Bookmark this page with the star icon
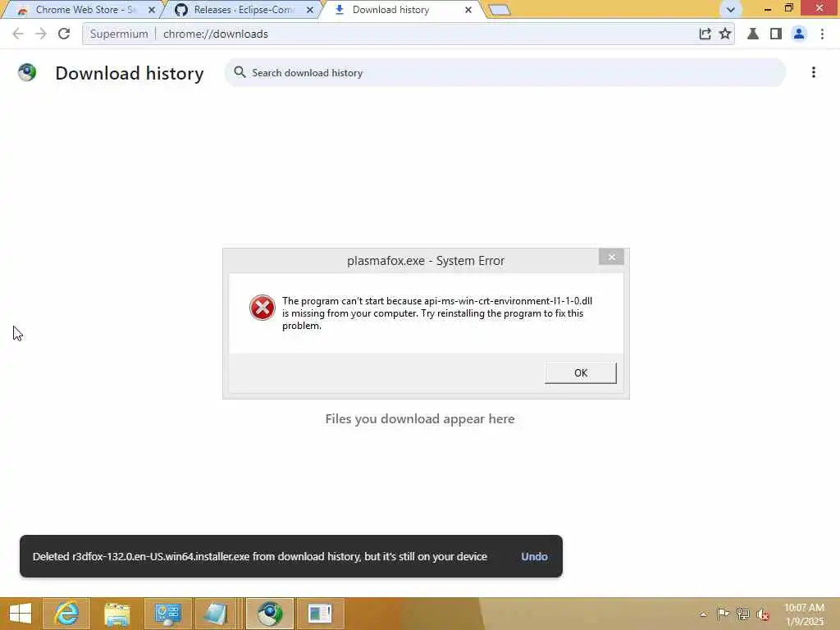840x630 pixels. (725, 34)
